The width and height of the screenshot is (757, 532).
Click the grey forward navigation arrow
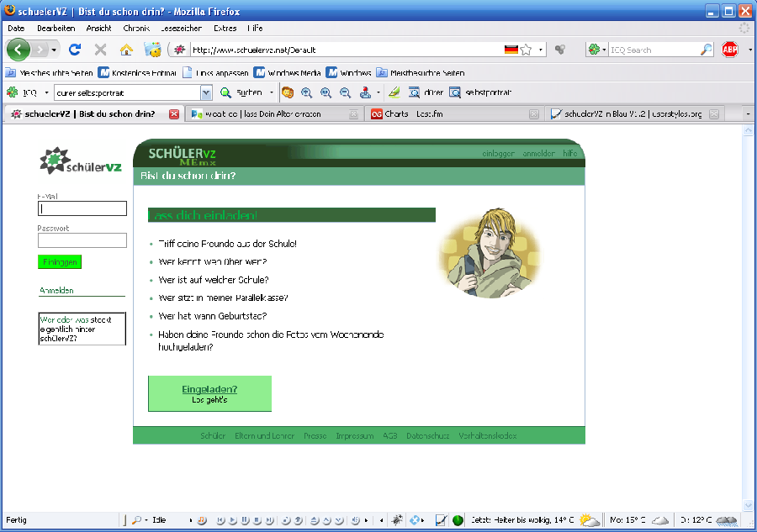(x=40, y=50)
